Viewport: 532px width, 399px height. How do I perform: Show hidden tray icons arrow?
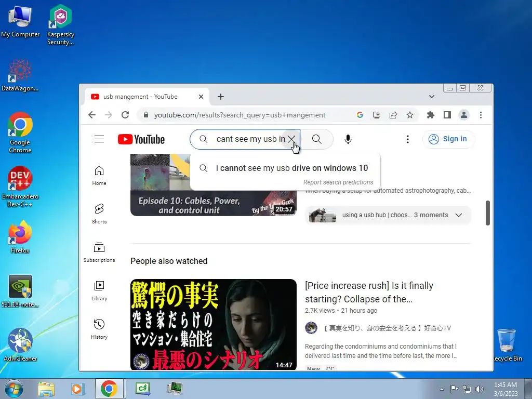pyautogui.click(x=442, y=389)
